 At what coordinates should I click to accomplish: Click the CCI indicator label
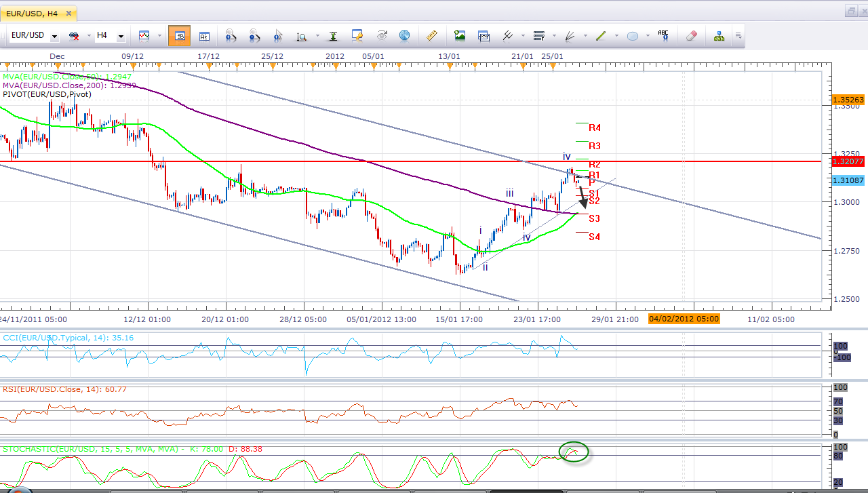[x=68, y=337]
